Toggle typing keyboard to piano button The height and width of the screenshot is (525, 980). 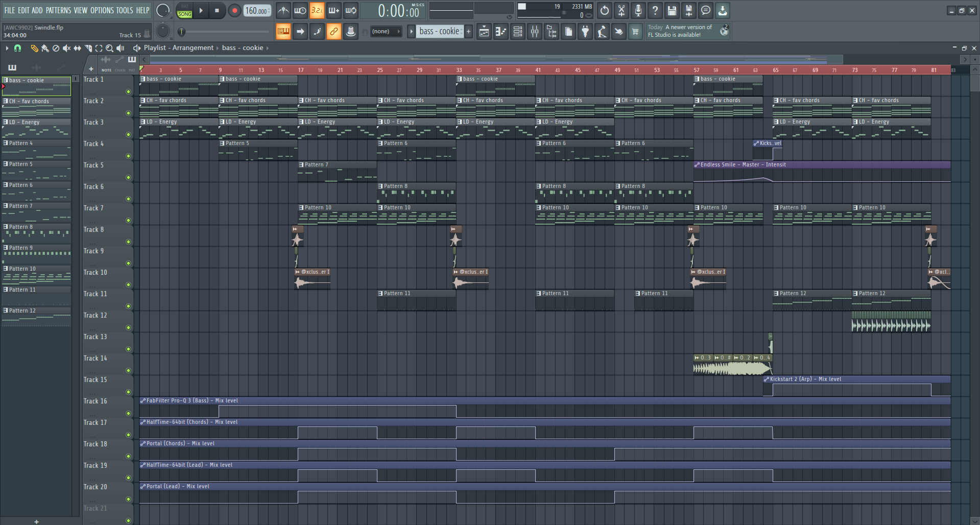[283, 32]
